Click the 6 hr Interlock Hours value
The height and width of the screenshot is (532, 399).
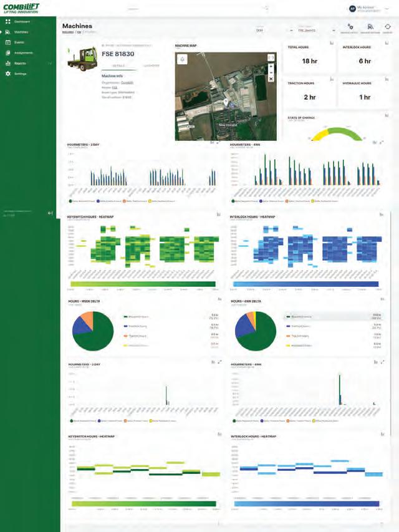tap(365, 61)
